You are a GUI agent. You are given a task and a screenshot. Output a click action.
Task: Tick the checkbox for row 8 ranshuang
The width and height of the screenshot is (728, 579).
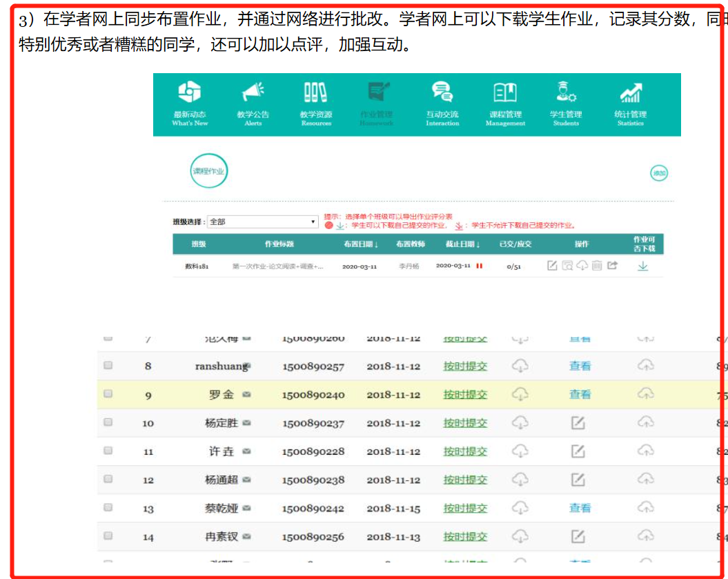click(x=108, y=366)
